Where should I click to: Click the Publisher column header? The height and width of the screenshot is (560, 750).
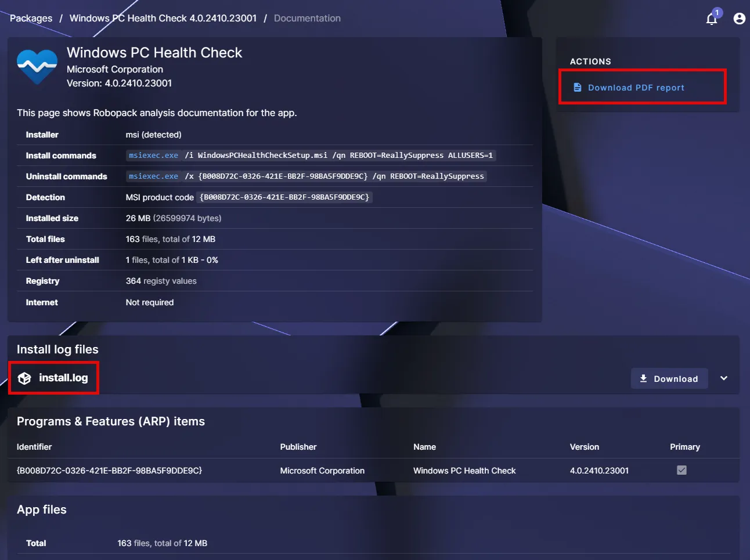[x=298, y=447]
